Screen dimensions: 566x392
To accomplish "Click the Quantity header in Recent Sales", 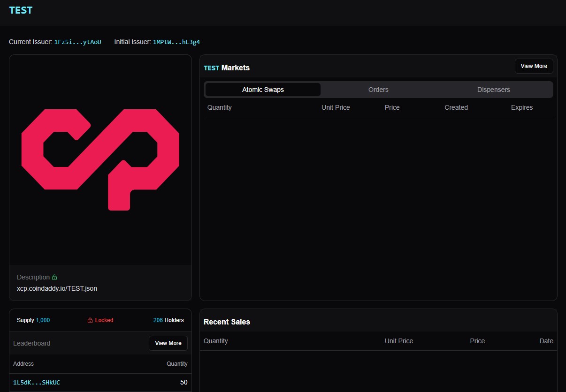I will pyautogui.click(x=216, y=341).
